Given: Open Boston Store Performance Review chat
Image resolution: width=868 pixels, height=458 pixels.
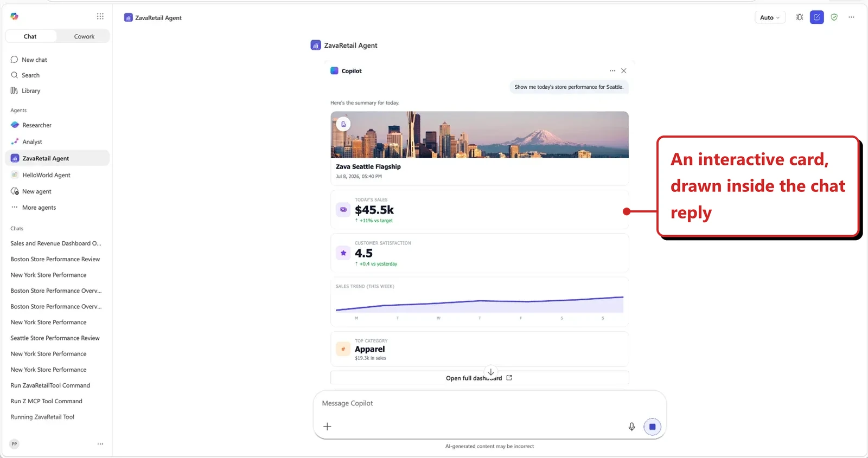Looking at the screenshot, I should coord(55,259).
